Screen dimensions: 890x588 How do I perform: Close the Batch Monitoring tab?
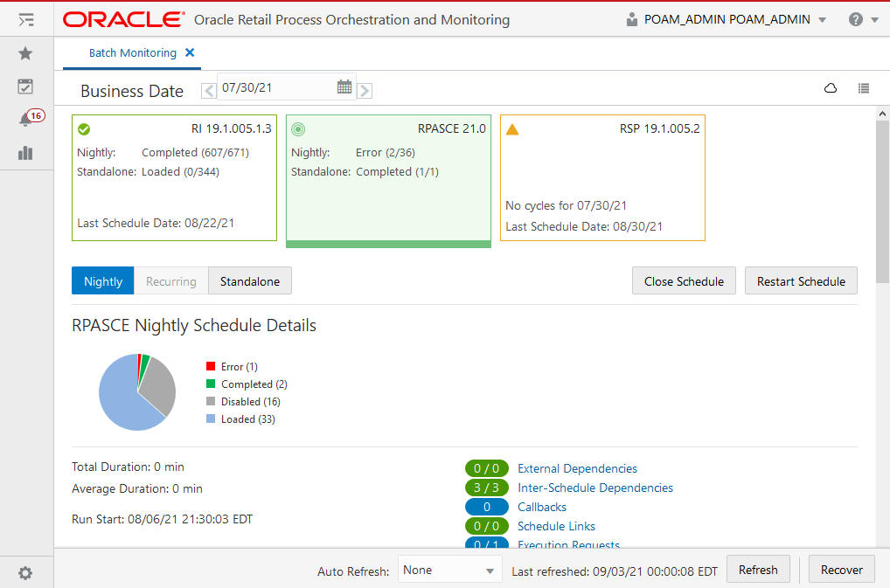190,52
